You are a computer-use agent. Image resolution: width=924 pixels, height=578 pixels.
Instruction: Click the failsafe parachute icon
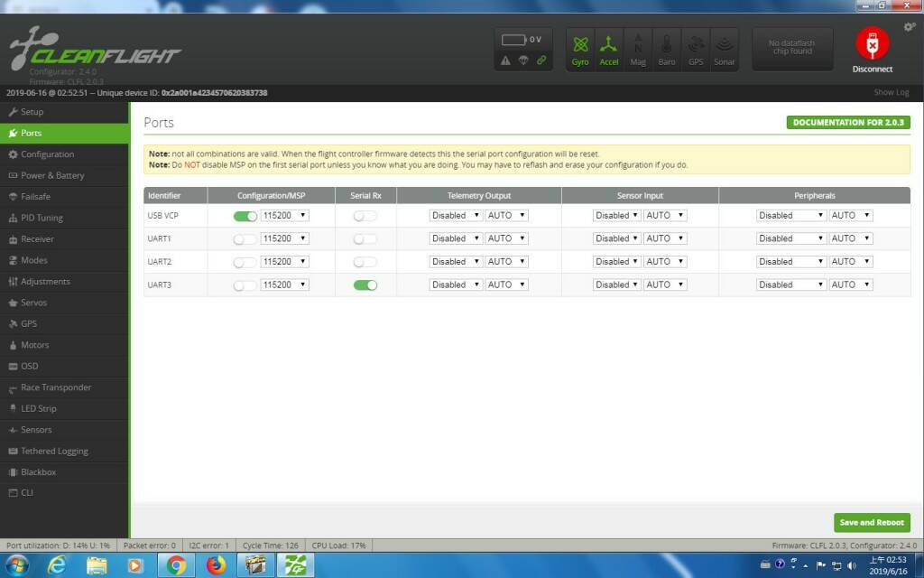[523, 61]
